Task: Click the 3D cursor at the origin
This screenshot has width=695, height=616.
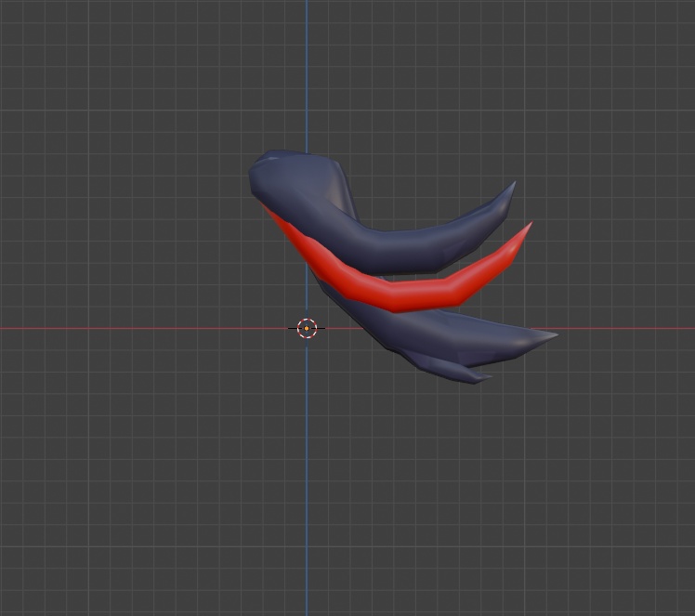Action: pos(307,328)
